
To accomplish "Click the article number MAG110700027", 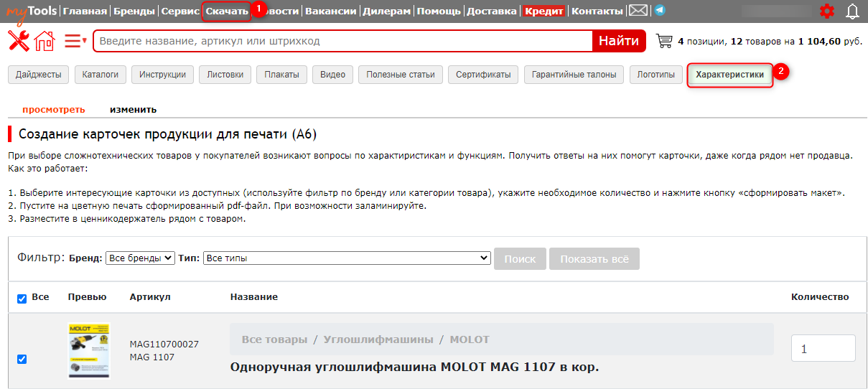I will (x=164, y=344).
